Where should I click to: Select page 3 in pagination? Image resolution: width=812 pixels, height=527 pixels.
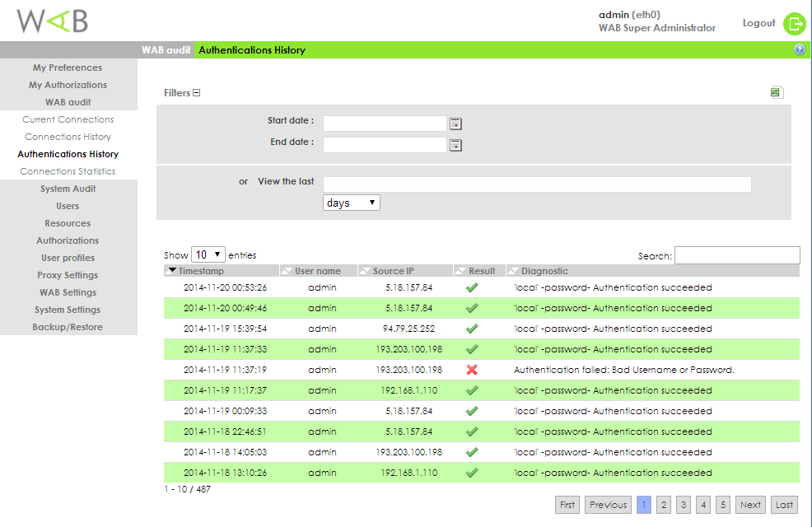tap(684, 505)
